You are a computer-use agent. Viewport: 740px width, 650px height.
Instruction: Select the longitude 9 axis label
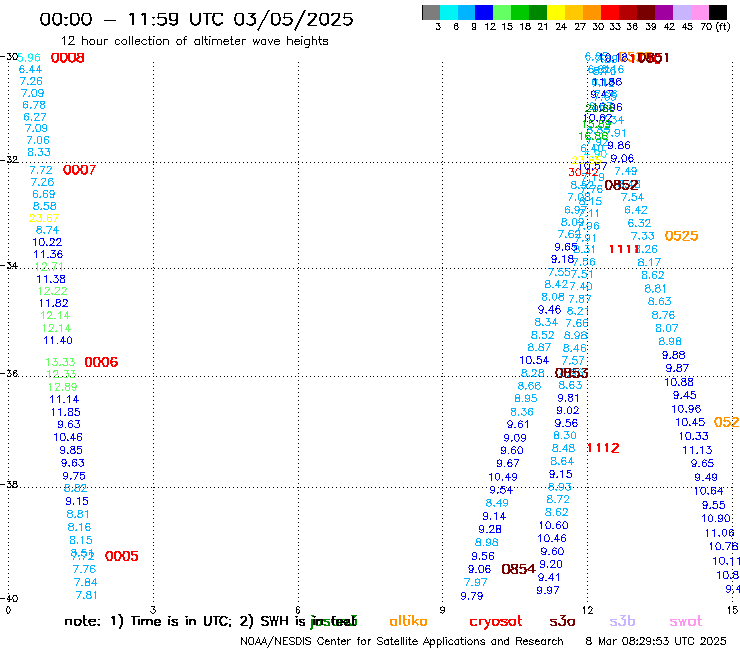pos(442,610)
